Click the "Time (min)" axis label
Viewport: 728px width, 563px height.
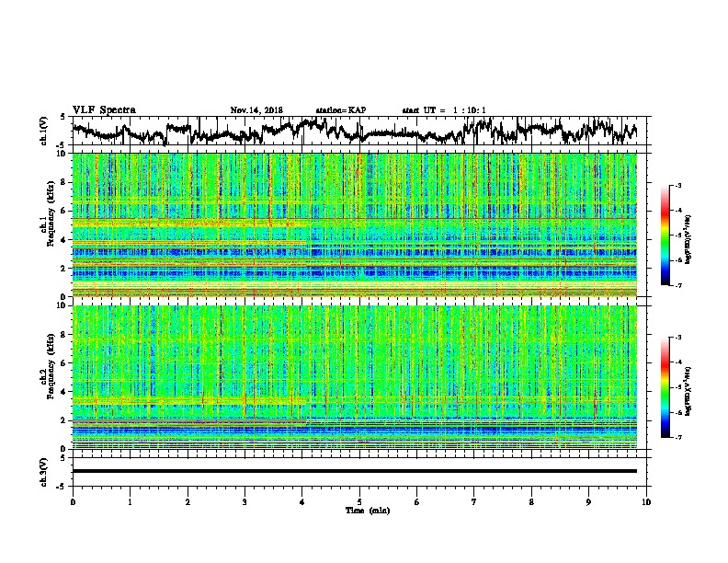[x=368, y=511]
